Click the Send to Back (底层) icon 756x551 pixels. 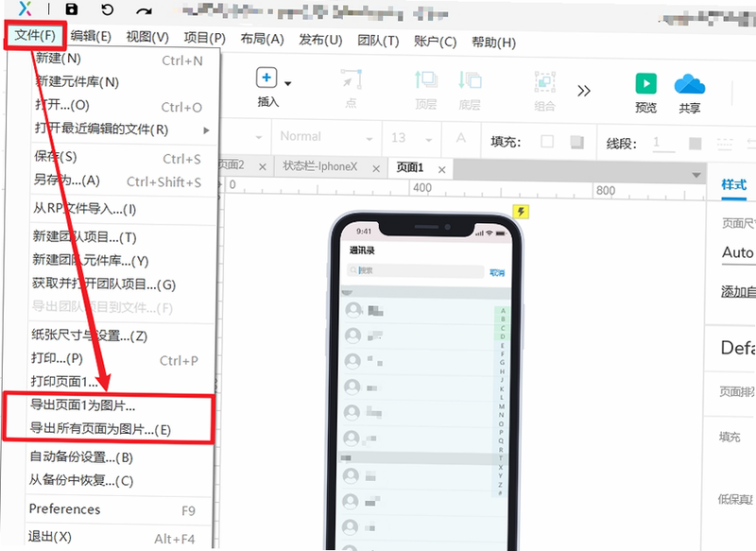pyautogui.click(x=470, y=80)
